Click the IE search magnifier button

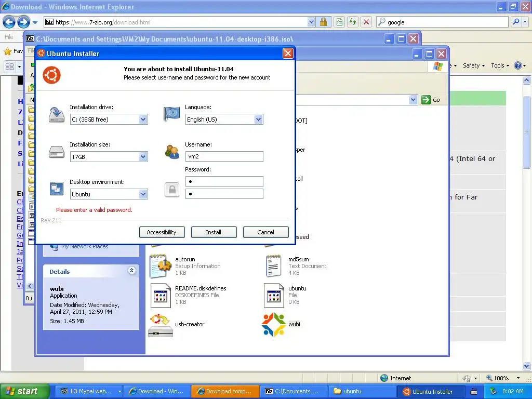(516, 22)
